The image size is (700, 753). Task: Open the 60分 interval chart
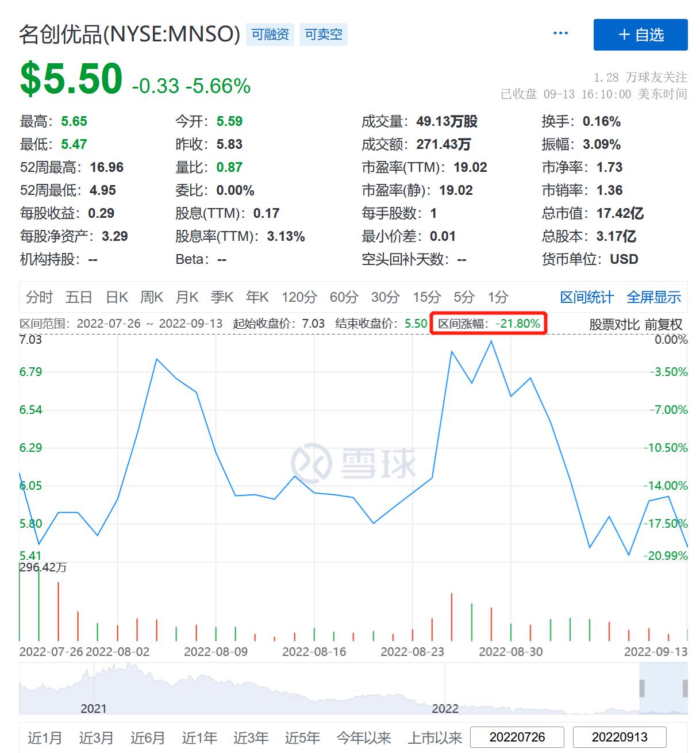(344, 297)
